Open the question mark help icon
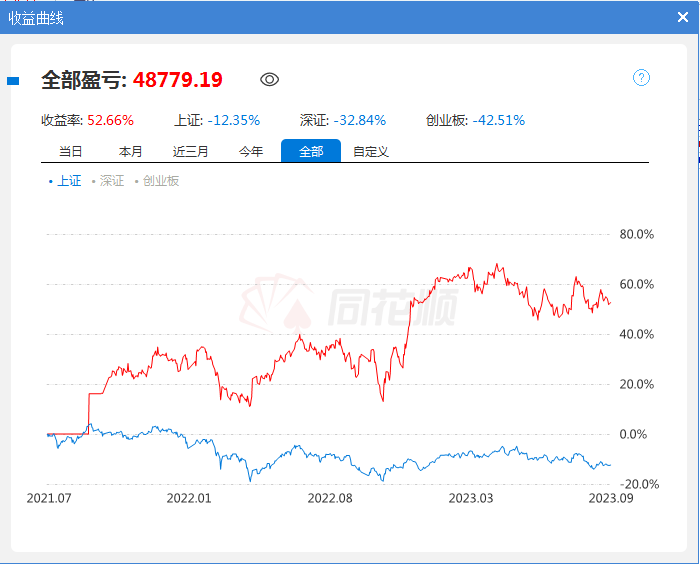Screen dimensions: 700x564 pos(642,78)
